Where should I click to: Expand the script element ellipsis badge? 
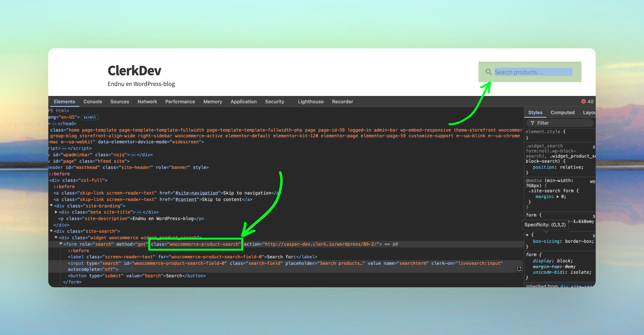pyautogui.click(x=64, y=148)
